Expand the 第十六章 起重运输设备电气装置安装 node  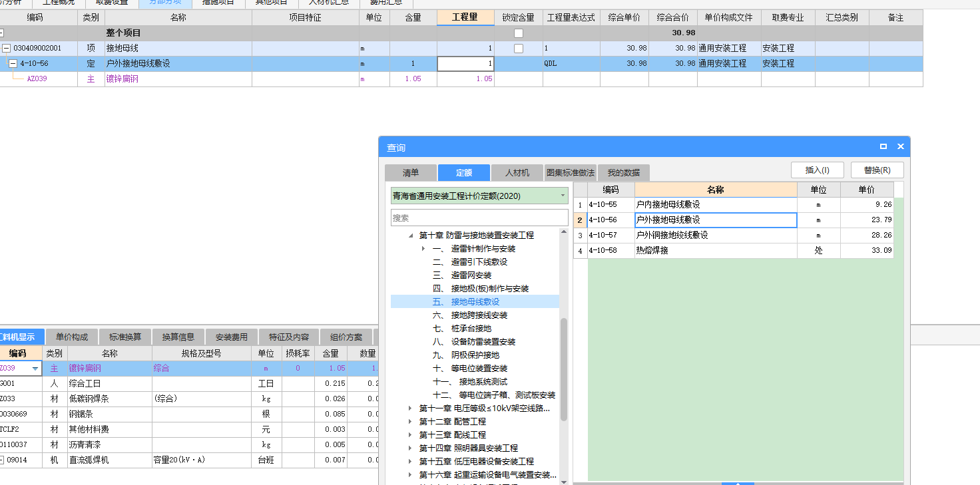click(x=410, y=475)
